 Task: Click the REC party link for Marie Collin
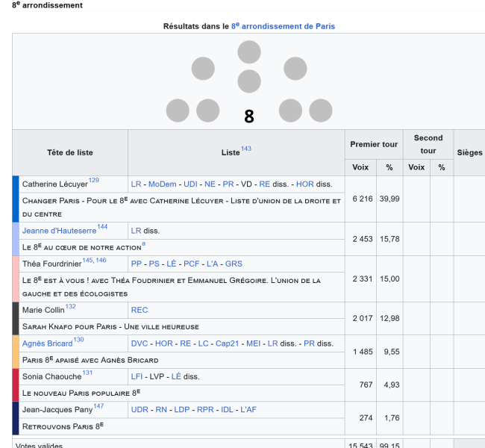140,310
